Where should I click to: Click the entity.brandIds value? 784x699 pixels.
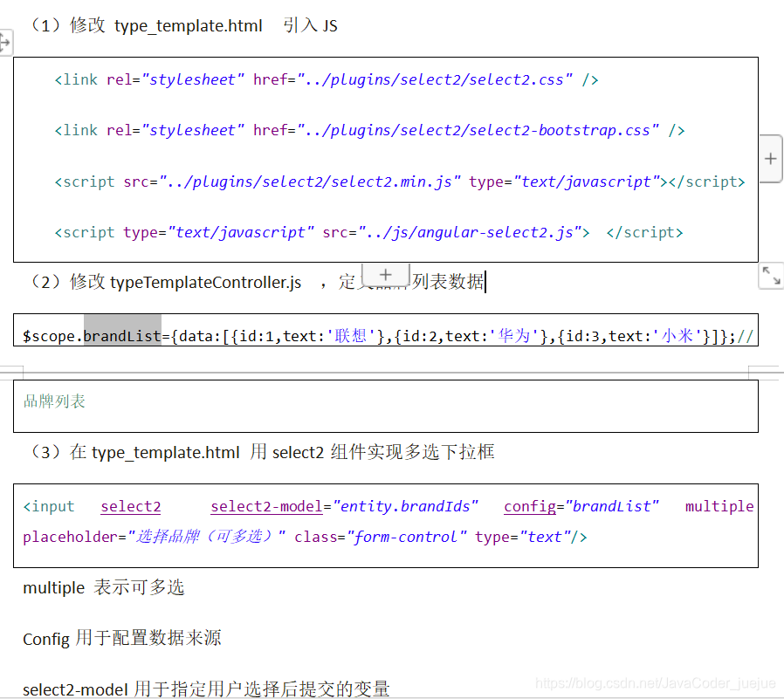coord(405,507)
